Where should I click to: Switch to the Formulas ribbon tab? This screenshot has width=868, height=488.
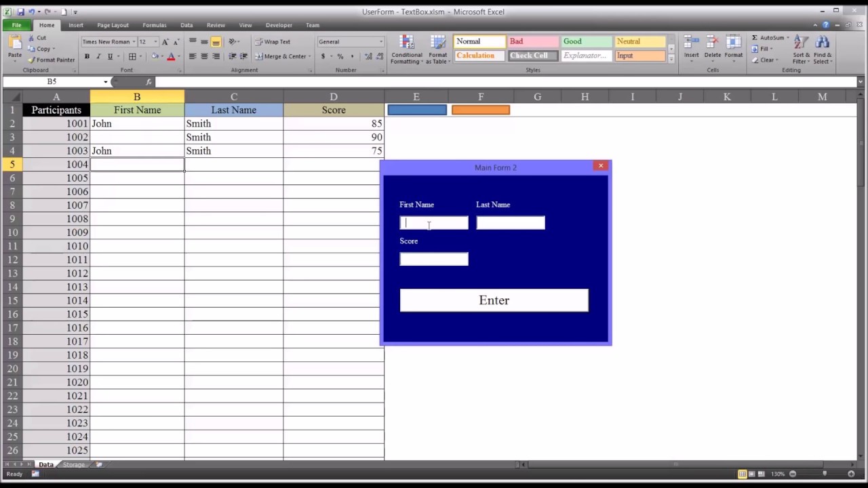[x=155, y=25]
